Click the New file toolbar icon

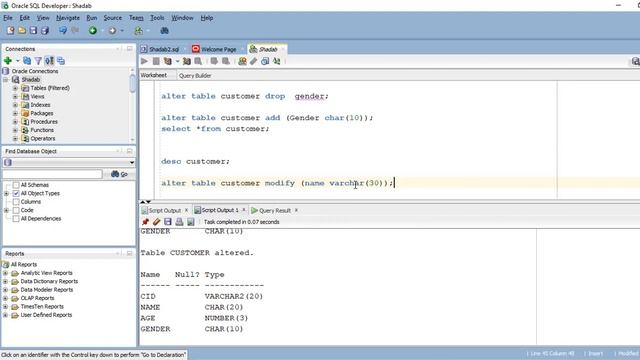tap(11, 31)
